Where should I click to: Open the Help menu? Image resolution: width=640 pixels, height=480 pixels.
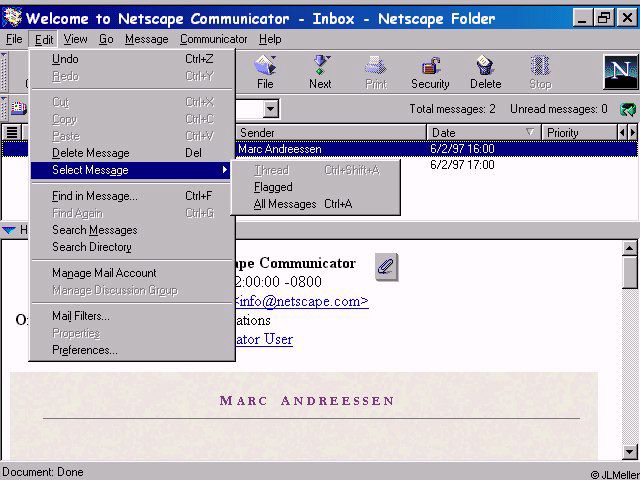(x=270, y=39)
